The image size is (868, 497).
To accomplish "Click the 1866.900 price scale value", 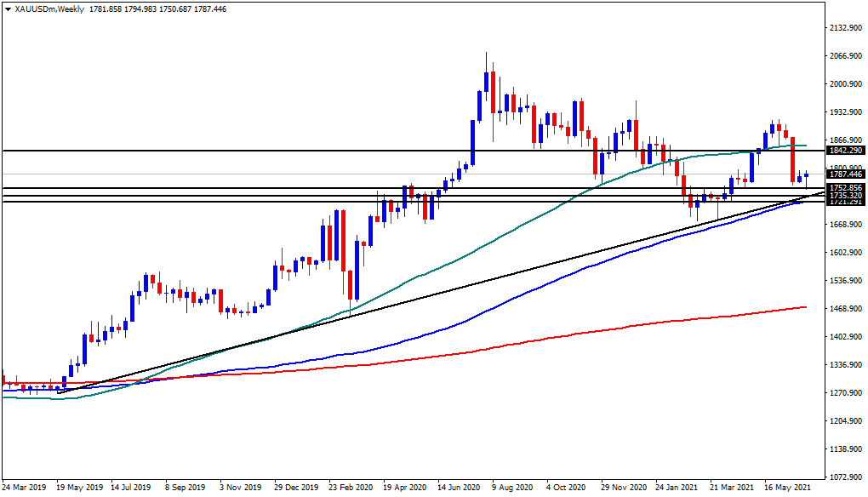I will (x=846, y=140).
